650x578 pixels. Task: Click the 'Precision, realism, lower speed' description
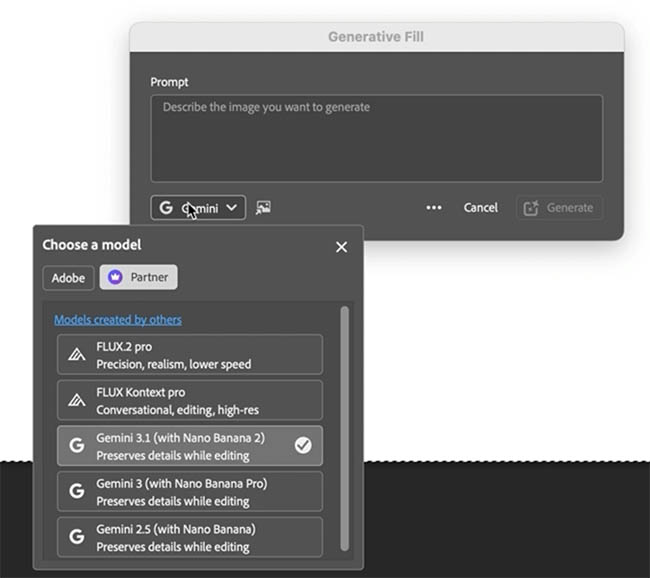174,364
